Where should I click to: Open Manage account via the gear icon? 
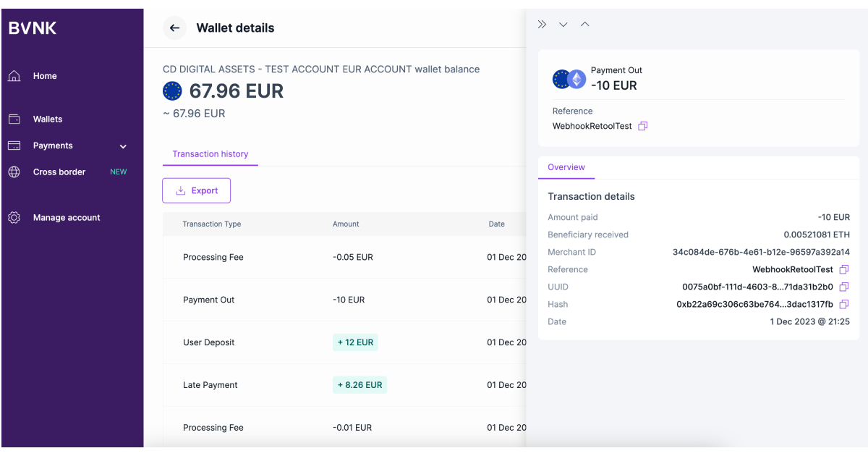14,217
